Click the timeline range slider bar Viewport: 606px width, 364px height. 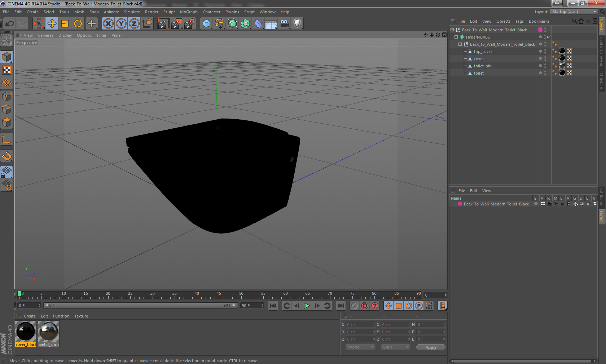coord(140,305)
